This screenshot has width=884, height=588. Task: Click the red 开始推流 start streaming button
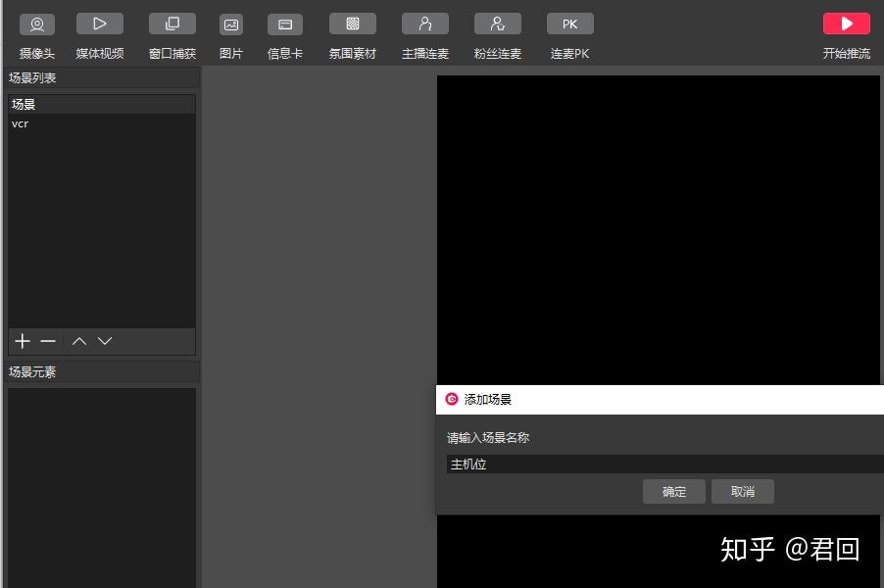pyautogui.click(x=846, y=24)
